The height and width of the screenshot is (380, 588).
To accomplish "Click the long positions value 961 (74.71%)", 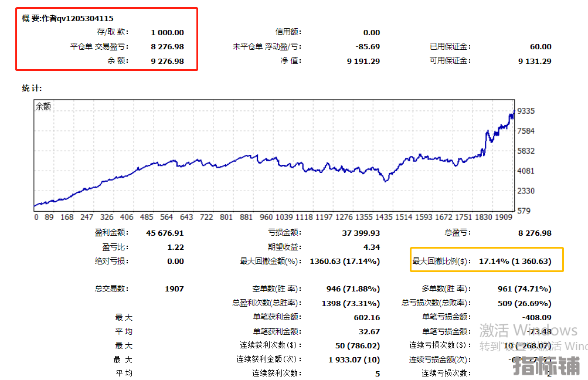I will (x=525, y=289).
